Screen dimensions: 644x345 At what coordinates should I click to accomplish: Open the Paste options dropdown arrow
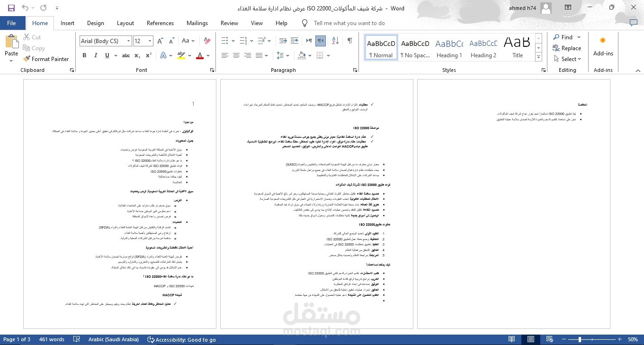11,60
